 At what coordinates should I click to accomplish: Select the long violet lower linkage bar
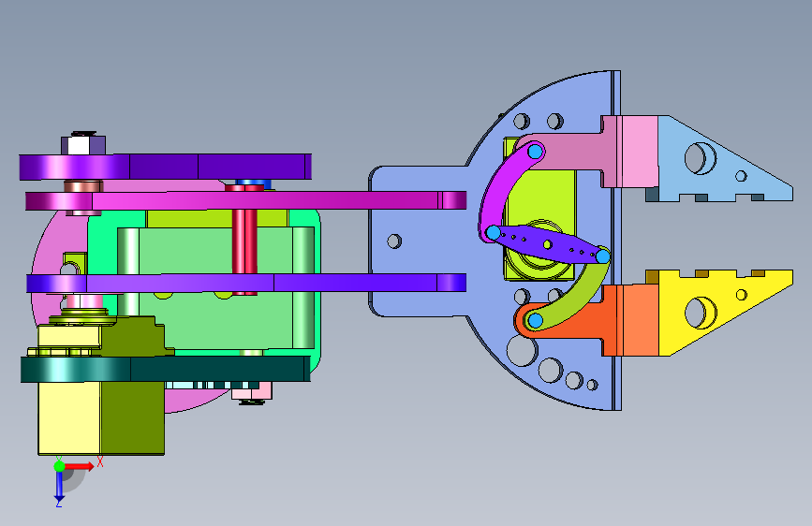point(246,284)
